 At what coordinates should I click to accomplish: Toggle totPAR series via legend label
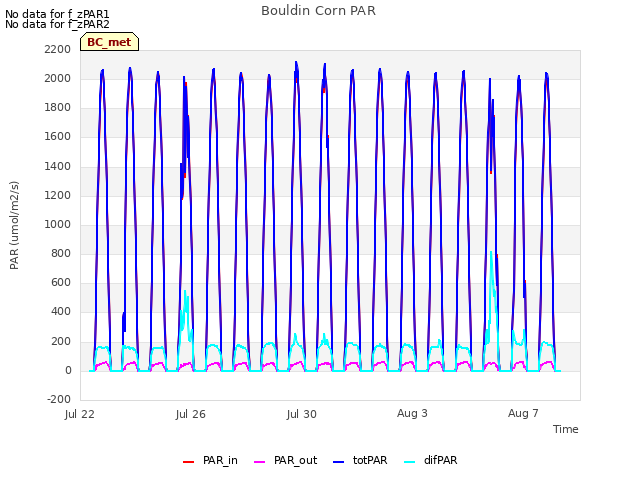point(370,460)
